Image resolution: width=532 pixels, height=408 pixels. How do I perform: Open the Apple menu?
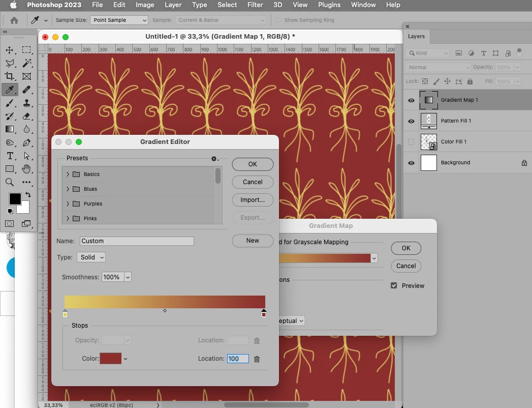click(13, 5)
